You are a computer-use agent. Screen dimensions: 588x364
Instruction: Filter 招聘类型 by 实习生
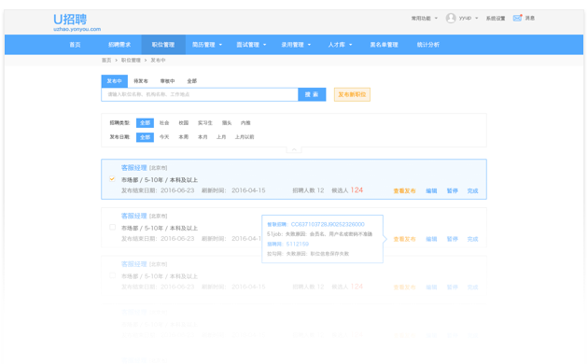click(205, 123)
